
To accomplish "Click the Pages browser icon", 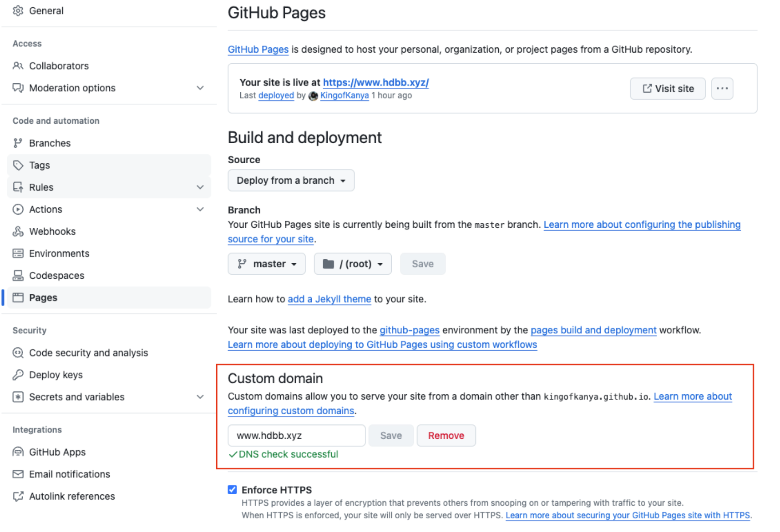I will (x=18, y=297).
